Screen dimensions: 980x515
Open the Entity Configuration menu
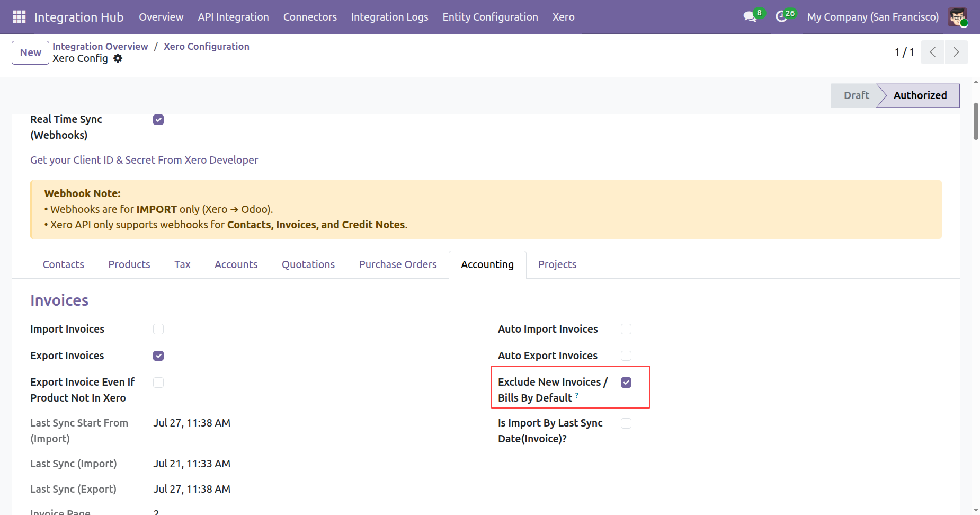(490, 17)
